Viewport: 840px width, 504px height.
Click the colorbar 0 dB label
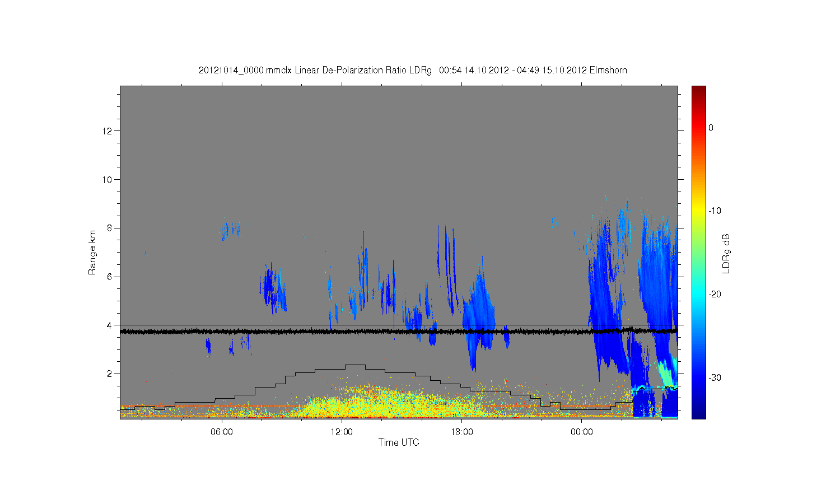tap(711, 128)
